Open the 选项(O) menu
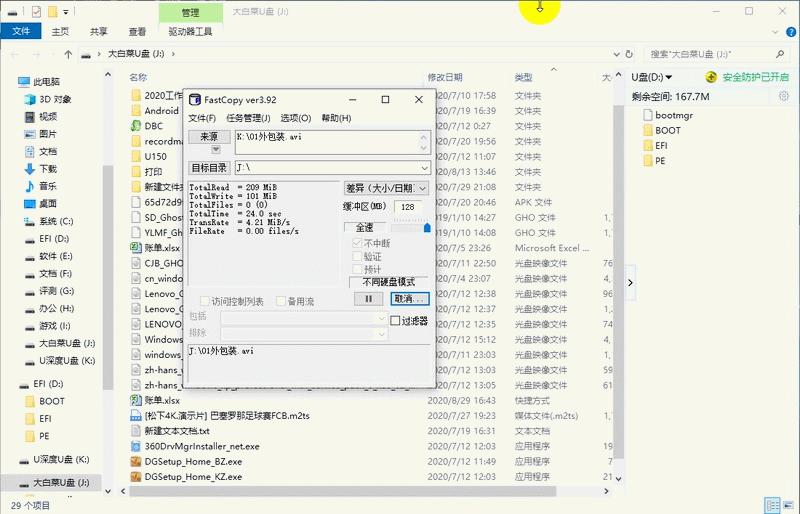800x514 pixels. tap(295, 118)
